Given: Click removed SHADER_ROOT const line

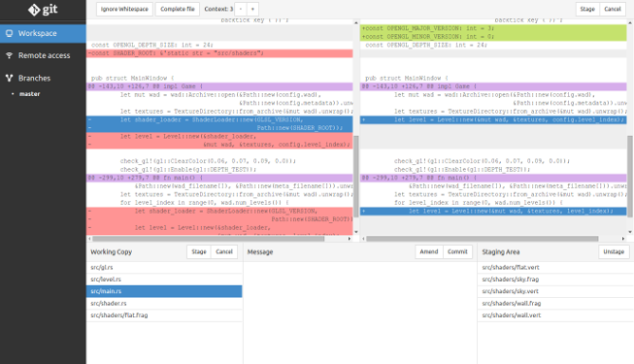Looking at the screenshot, I should [x=219, y=53].
